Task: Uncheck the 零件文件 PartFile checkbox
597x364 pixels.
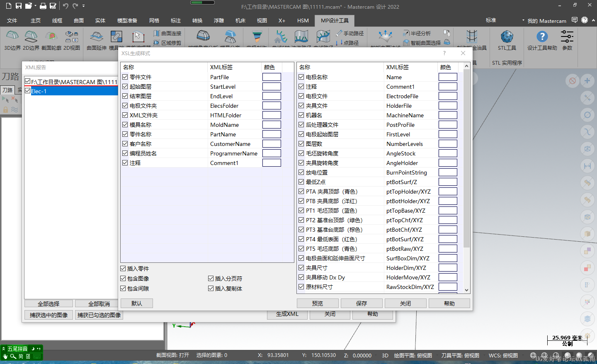Action: [125, 77]
